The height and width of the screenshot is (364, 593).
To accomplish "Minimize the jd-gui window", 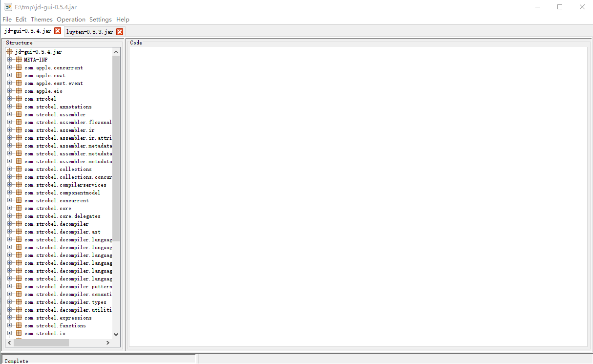I will [x=538, y=7].
